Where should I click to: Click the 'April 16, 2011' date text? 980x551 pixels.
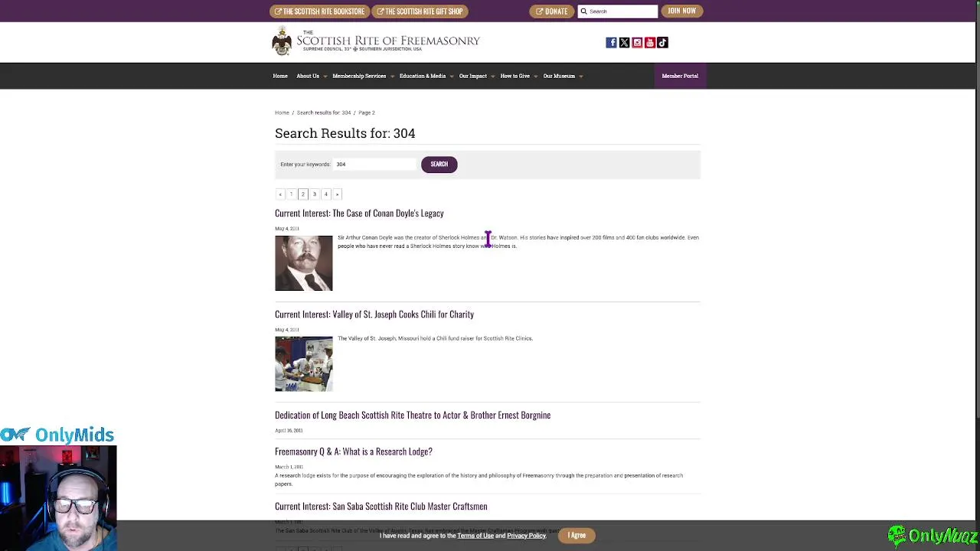[x=289, y=431]
